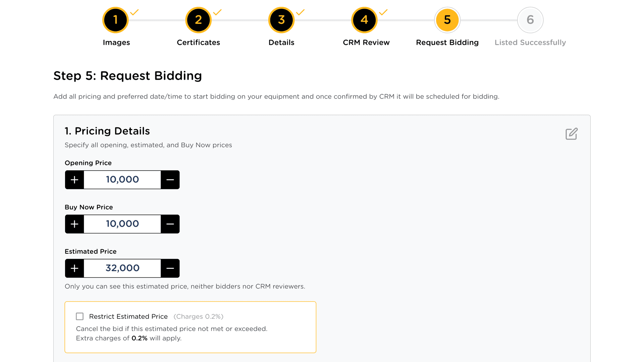Click step 5 Request Bidding circle
The width and height of the screenshot is (644, 362).
pyautogui.click(x=447, y=20)
